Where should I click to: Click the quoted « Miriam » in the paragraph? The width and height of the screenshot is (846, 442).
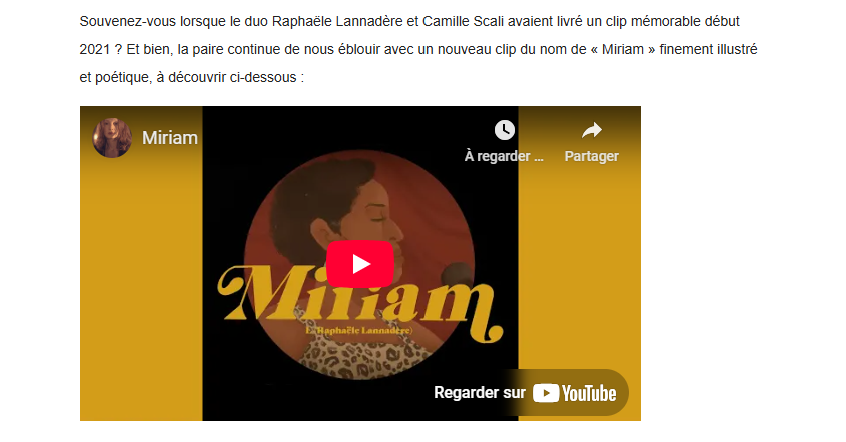click(623, 50)
